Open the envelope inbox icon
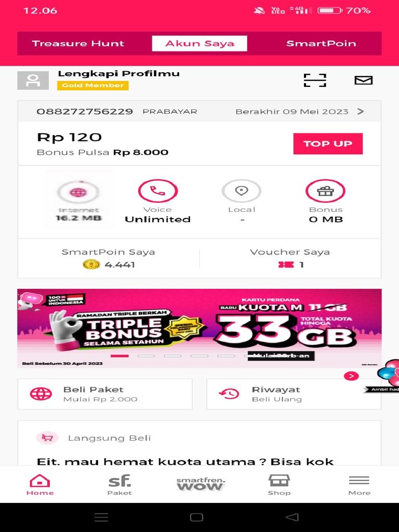This screenshot has height=532, width=399. 363,81
